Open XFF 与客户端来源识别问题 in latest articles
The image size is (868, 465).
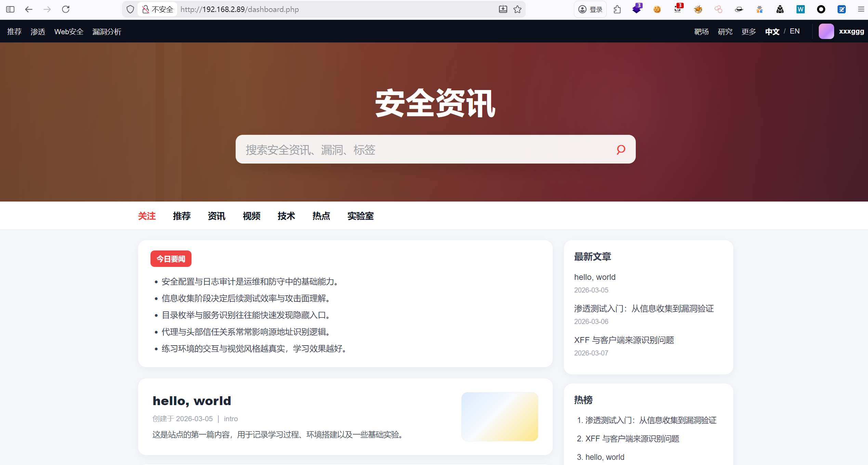pos(624,340)
